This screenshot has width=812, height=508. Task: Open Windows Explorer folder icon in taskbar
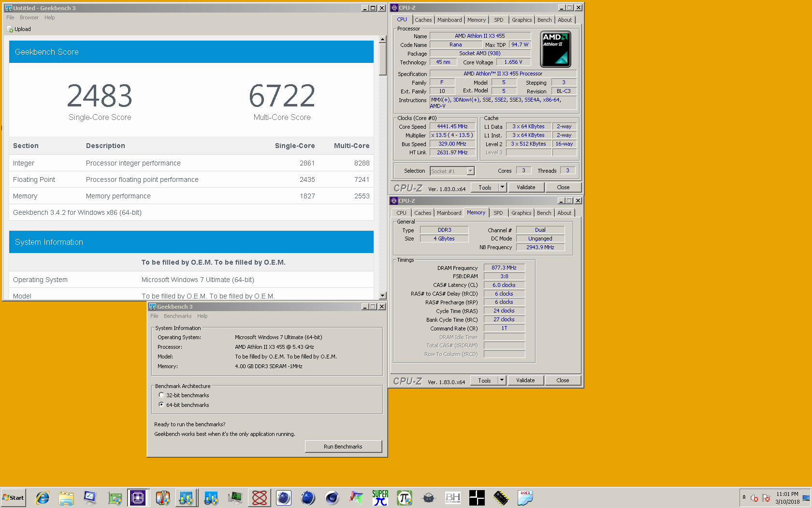[66, 497]
